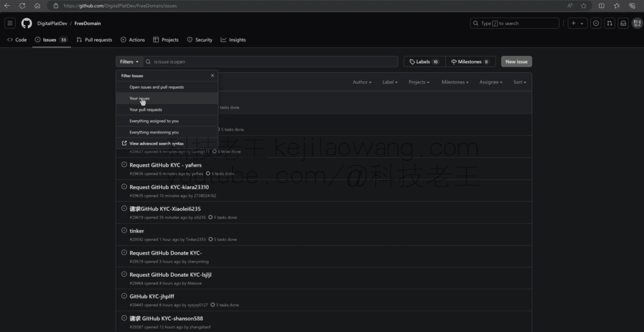
Task: Switch to the Security tab
Action: tap(200, 40)
